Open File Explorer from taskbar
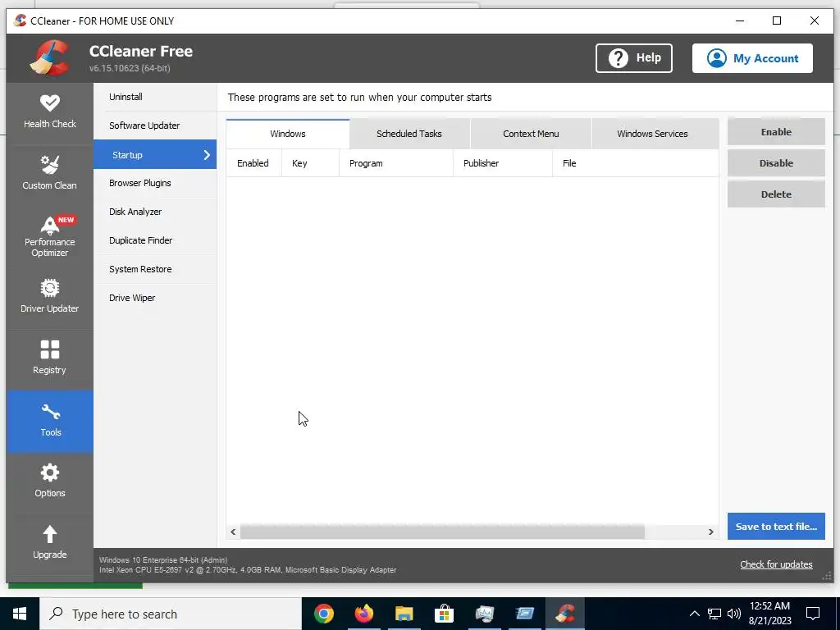This screenshot has height=630, width=840. [x=404, y=614]
